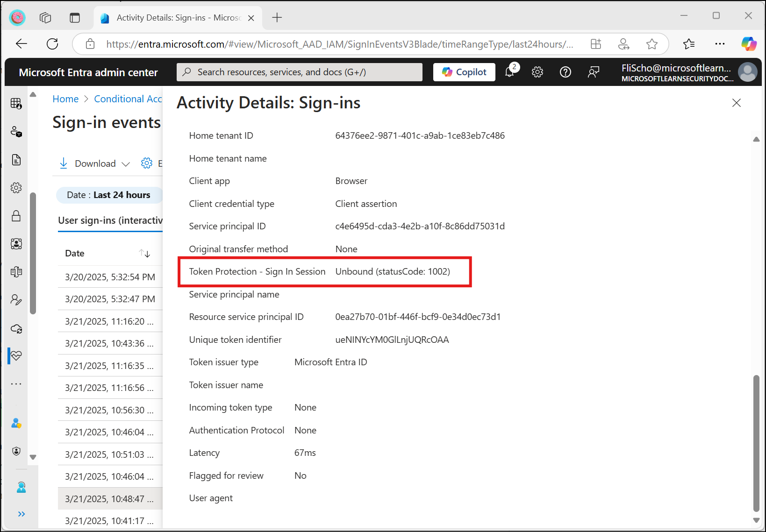Open the feedback icon next to help
Screen dimensions: 766x532
click(594, 72)
